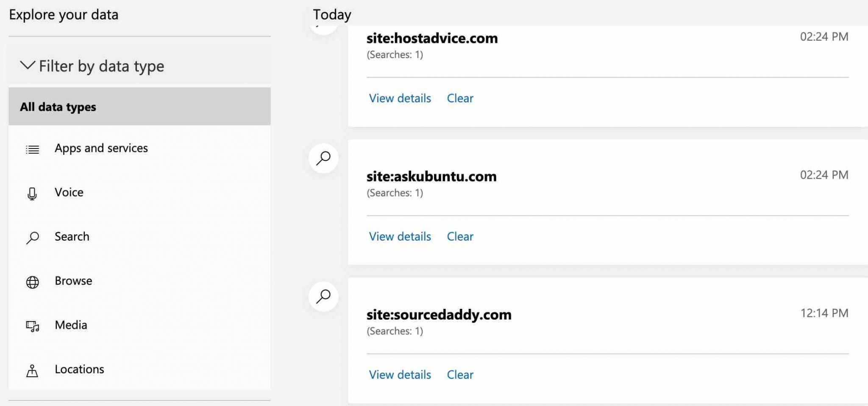Click the Media icon in filter list
Screen dimensions: 868x406
[x=33, y=326]
